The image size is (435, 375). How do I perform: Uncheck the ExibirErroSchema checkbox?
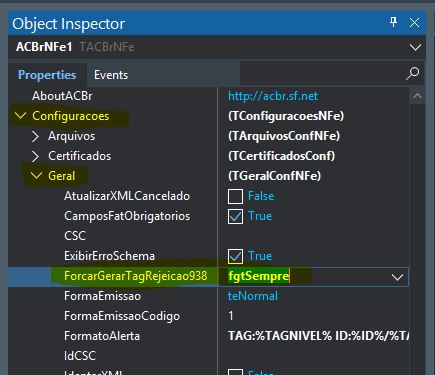pos(235,256)
